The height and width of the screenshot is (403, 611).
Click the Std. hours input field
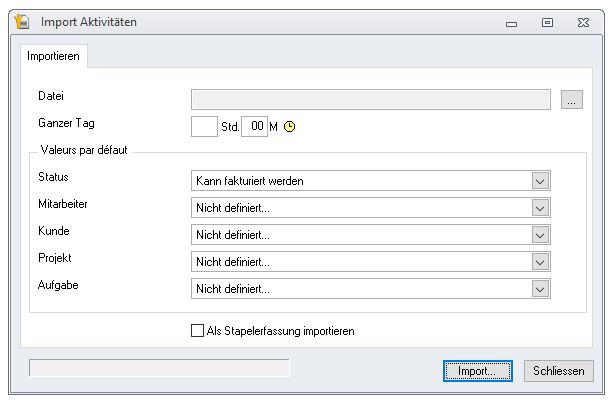(204, 126)
